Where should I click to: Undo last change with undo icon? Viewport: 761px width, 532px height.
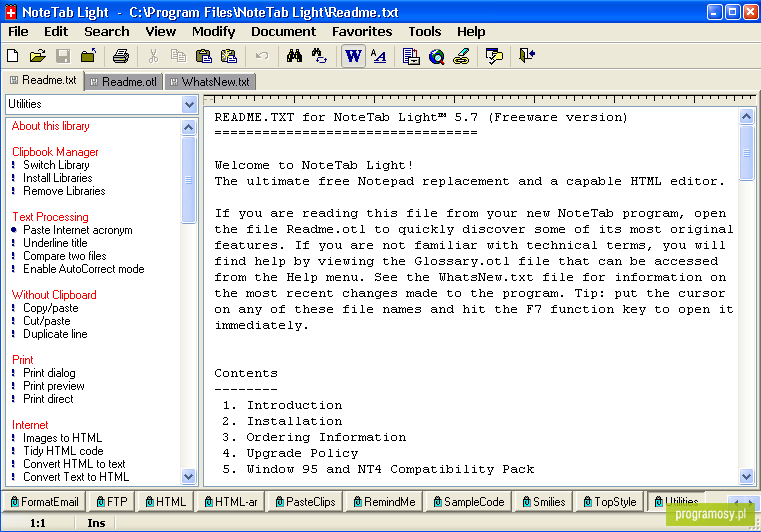[262, 56]
